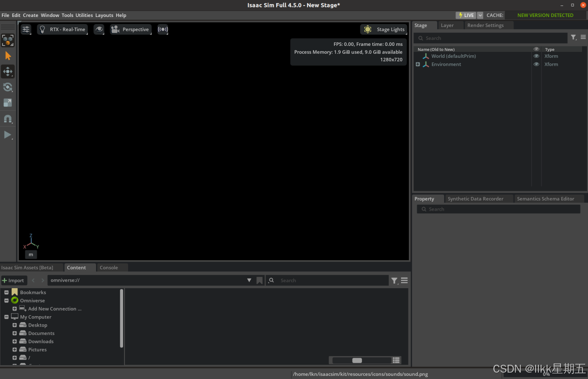588x379 pixels.
Task: Collapse the My Computer tree node
Action: coord(6,317)
